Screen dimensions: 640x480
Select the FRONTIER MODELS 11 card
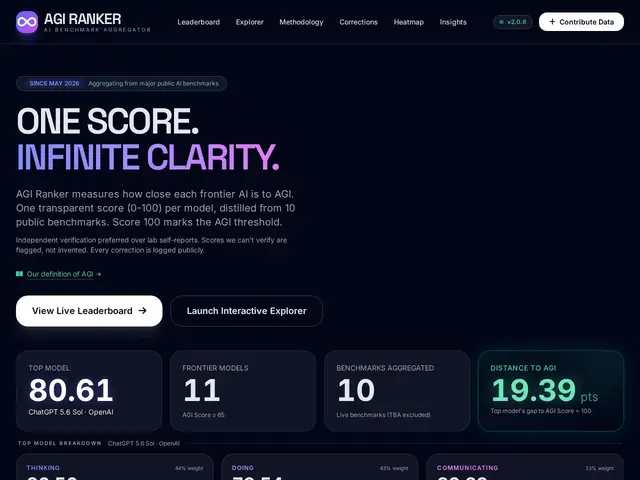pyautogui.click(x=243, y=391)
